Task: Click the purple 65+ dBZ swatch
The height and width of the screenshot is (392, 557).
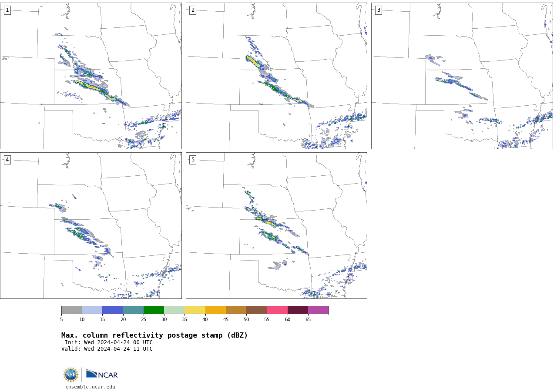Action: [x=318, y=310]
